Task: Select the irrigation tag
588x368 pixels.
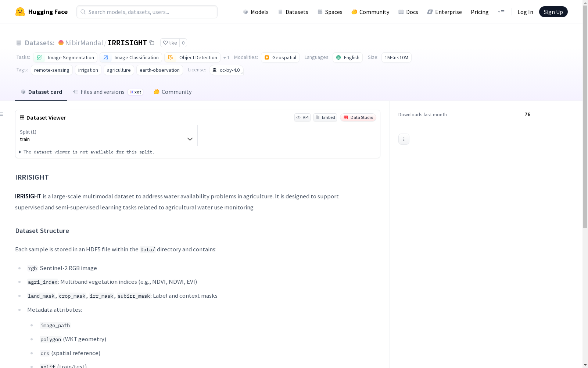Action: coord(88,70)
